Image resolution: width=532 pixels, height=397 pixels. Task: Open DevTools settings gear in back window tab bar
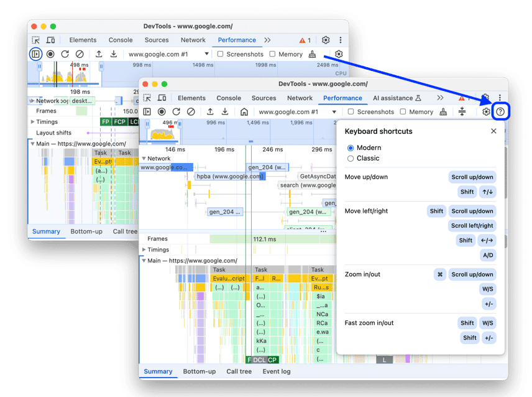click(326, 40)
